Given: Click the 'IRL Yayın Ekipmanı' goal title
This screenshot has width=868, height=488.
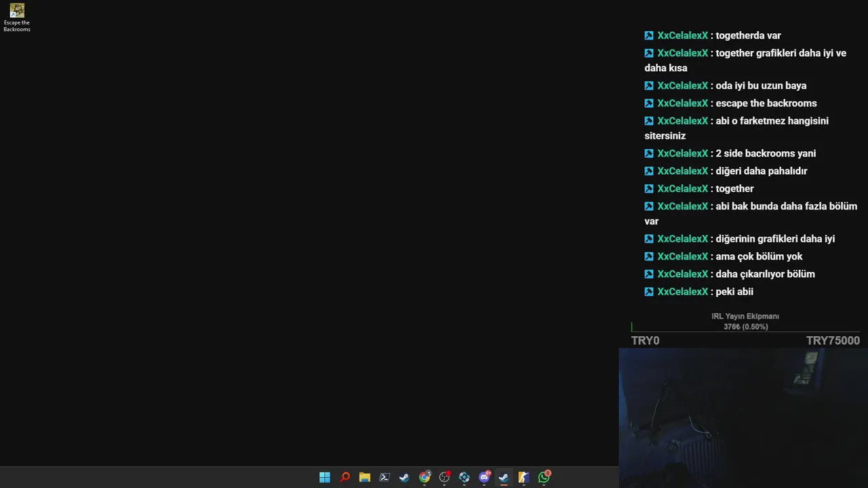Looking at the screenshot, I should 745,317.
